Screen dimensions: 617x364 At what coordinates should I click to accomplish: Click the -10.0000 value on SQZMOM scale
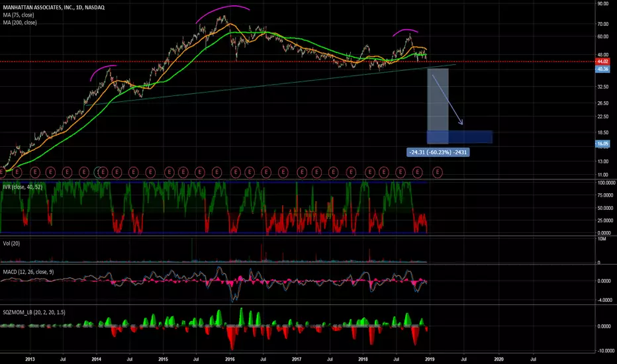coord(606,351)
